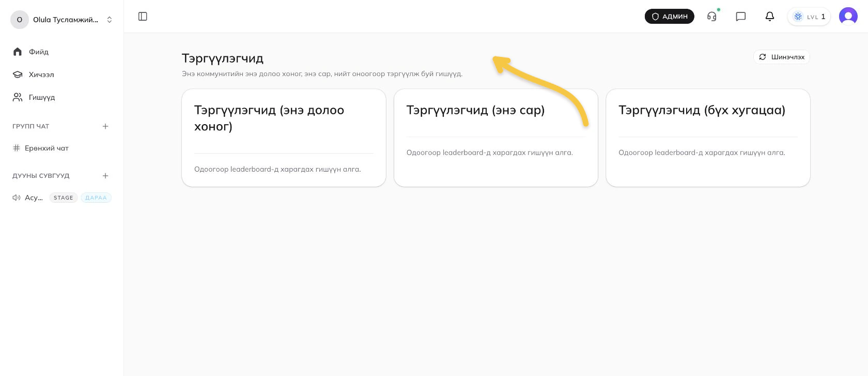Open Хичээл in sidebar
The width and height of the screenshot is (868, 376).
62,74
